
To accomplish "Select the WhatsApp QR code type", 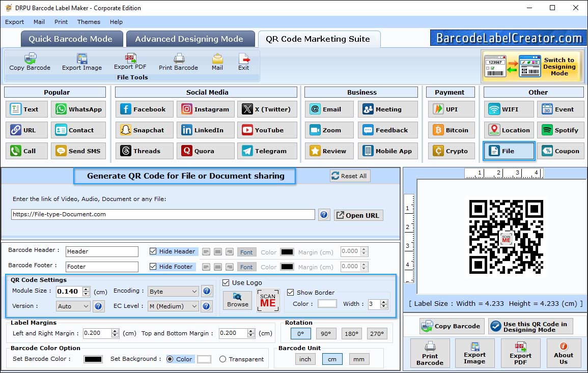I will pyautogui.click(x=78, y=109).
